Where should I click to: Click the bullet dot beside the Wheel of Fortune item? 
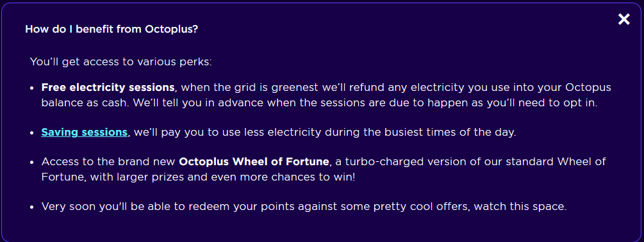tap(32, 162)
